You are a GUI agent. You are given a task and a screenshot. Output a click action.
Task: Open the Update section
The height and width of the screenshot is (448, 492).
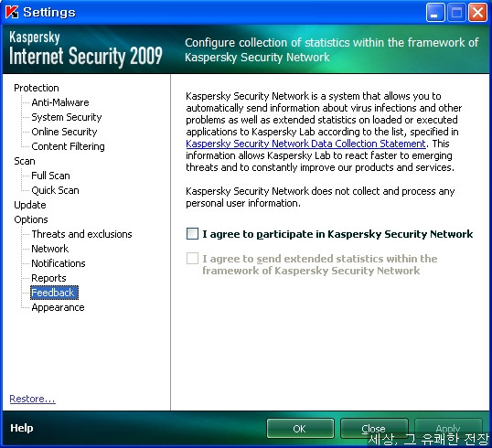pyautogui.click(x=30, y=205)
